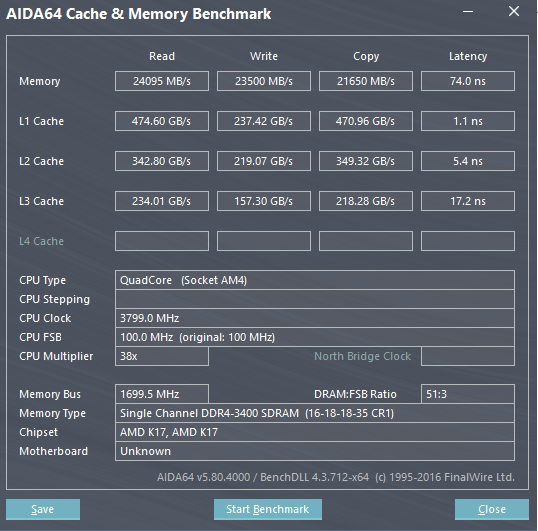This screenshot has height=531, width=538.
Task: Click the CPU Clock 3799.0 MHz field
Action: (x=315, y=318)
